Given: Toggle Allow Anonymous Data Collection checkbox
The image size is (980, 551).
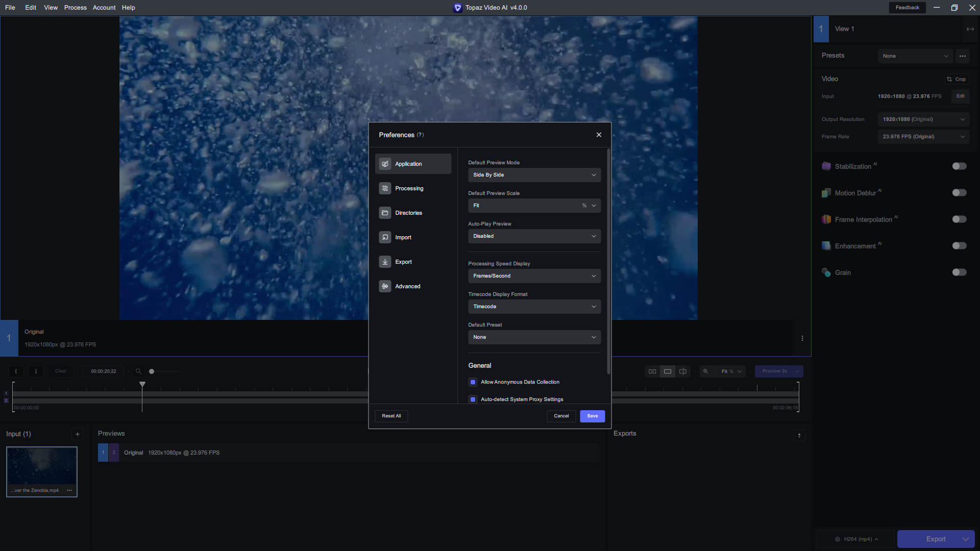Looking at the screenshot, I should pyautogui.click(x=473, y=382).
